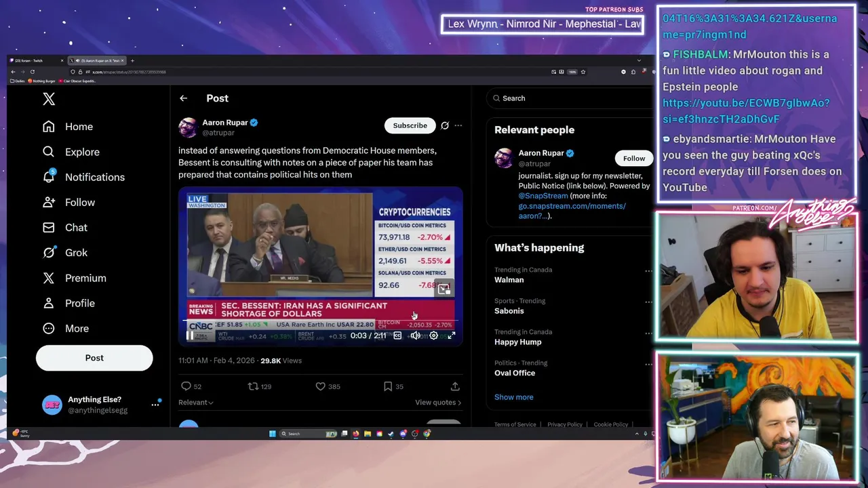Screen dimensions: 868x488
Task: Click the Profile person icon
Action: point(49,303)
